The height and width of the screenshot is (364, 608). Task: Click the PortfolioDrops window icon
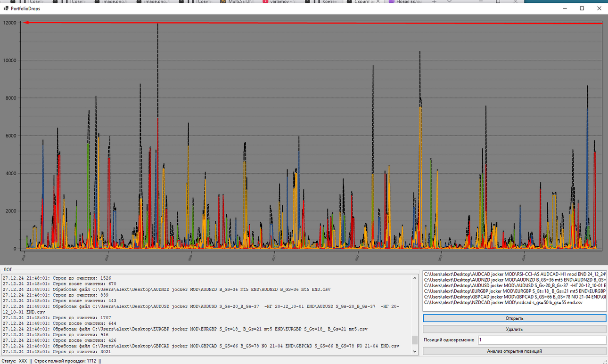[6, 8]
